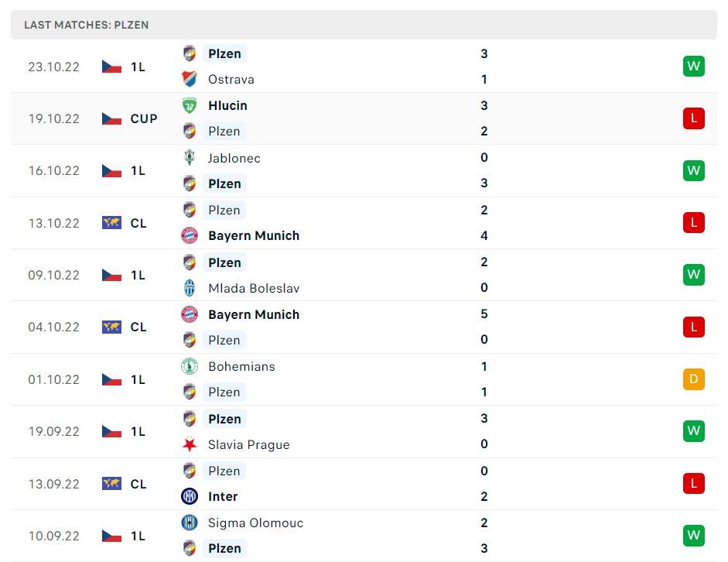Select the D badge for the Bohemians draw

[x=693, y=379]
